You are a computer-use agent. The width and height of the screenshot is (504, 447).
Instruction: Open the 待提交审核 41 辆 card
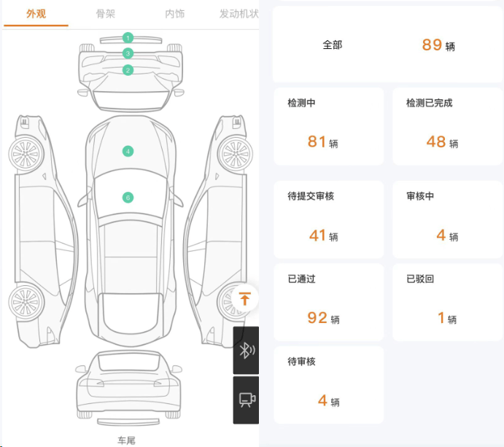pos(328,219)
